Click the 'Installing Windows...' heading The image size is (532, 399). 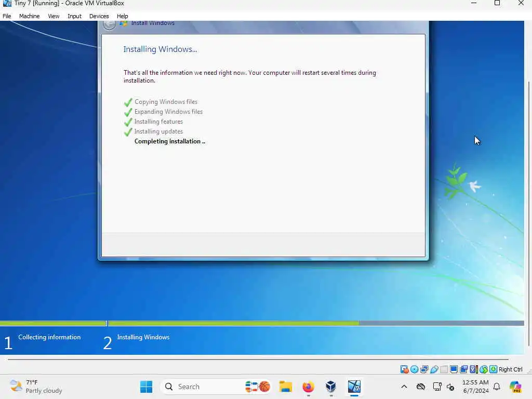coord(160,49)
